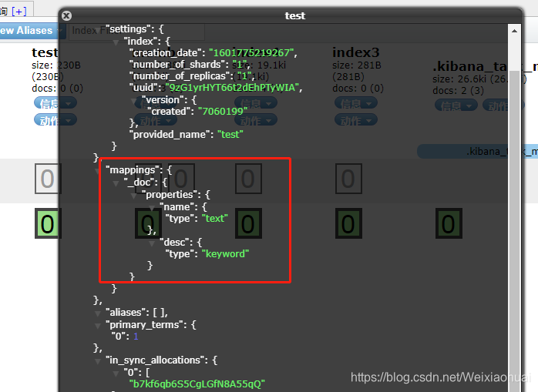This screenshot has height=392, width=538.
Task: Click the test index heading in background
Action: click(45, 52)
